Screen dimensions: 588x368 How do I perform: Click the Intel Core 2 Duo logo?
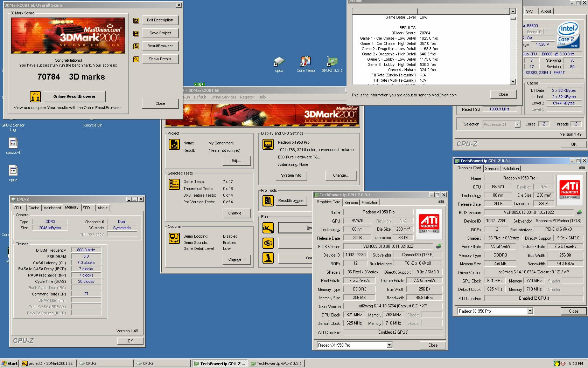tap(568, 35)
